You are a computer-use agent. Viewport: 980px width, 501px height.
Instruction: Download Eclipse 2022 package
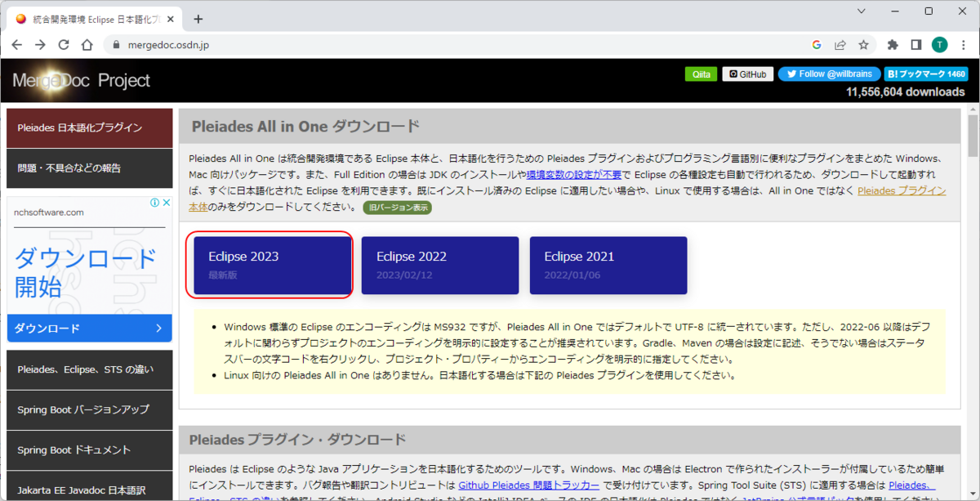point(440,266)
